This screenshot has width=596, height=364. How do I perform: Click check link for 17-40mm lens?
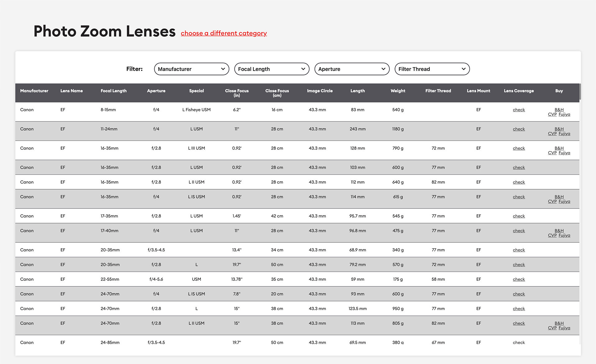(518, 231)
